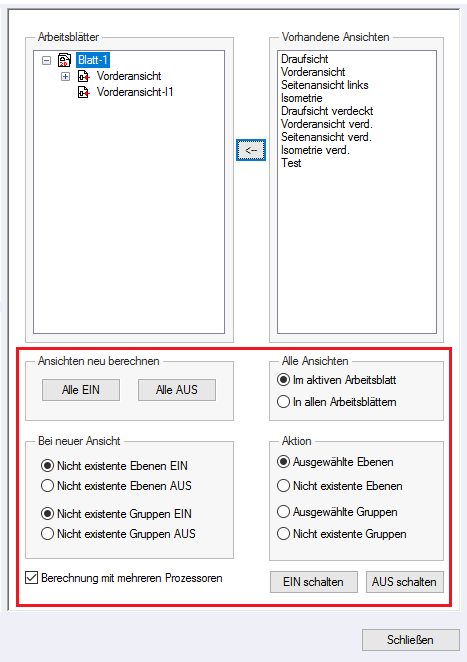Click the Alle AUS button
Screen dimensions: 467x662
coord(176,390)
